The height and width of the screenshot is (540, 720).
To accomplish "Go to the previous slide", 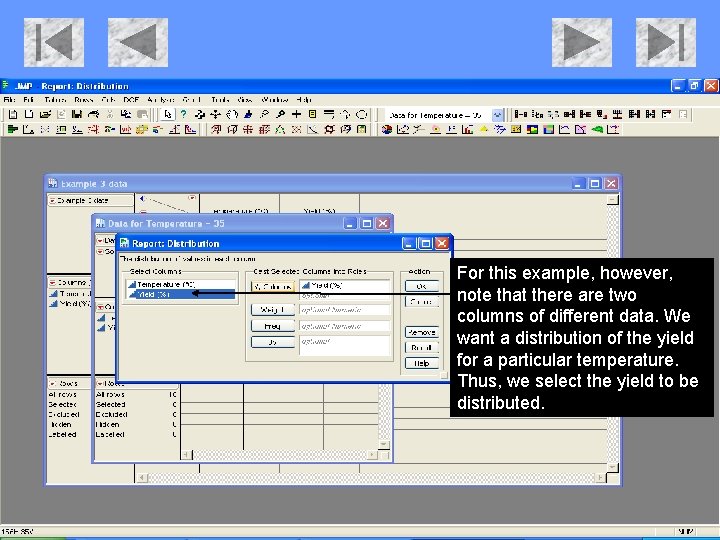I will point(138,42).
